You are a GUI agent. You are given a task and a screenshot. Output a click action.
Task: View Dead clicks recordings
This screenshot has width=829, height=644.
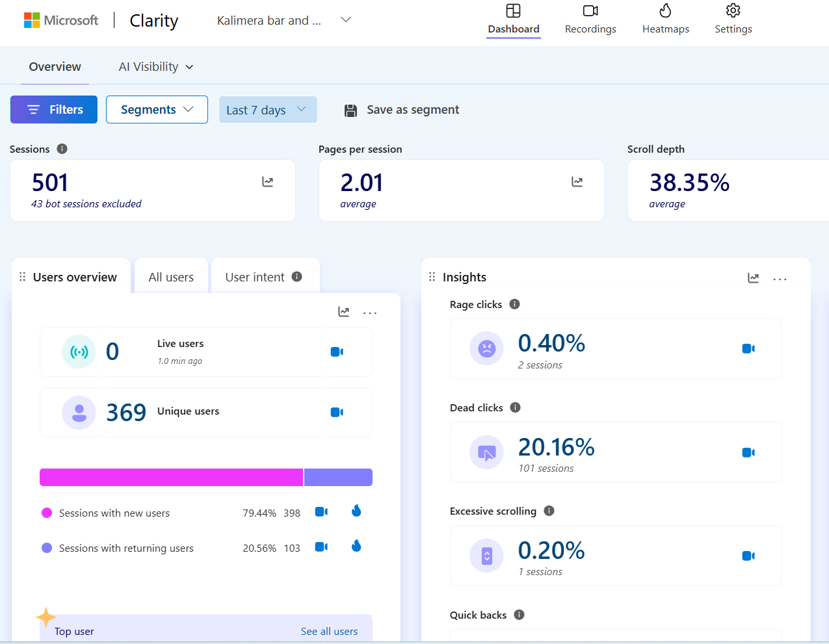tap(748, 452)
